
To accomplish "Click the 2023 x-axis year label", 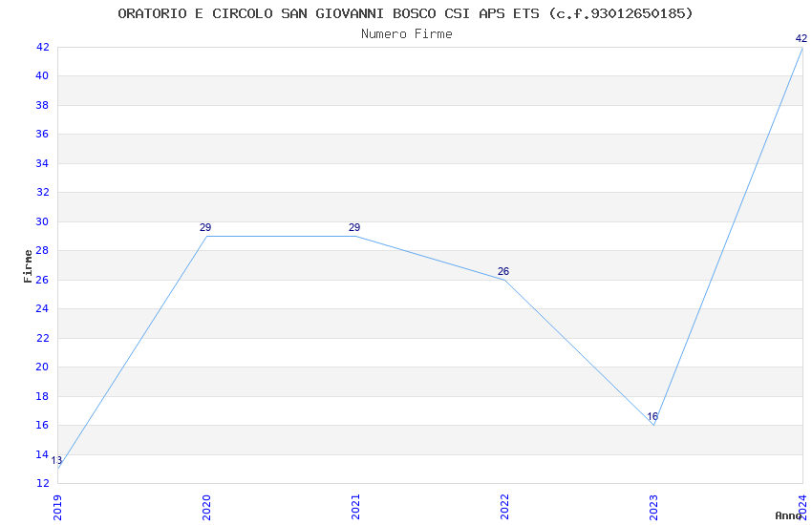I will point(653,508).
